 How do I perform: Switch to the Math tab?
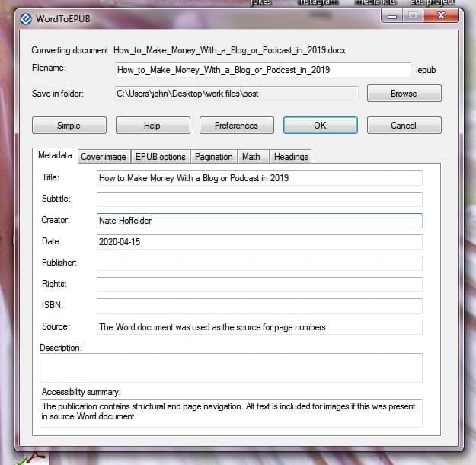click(253, 157)
